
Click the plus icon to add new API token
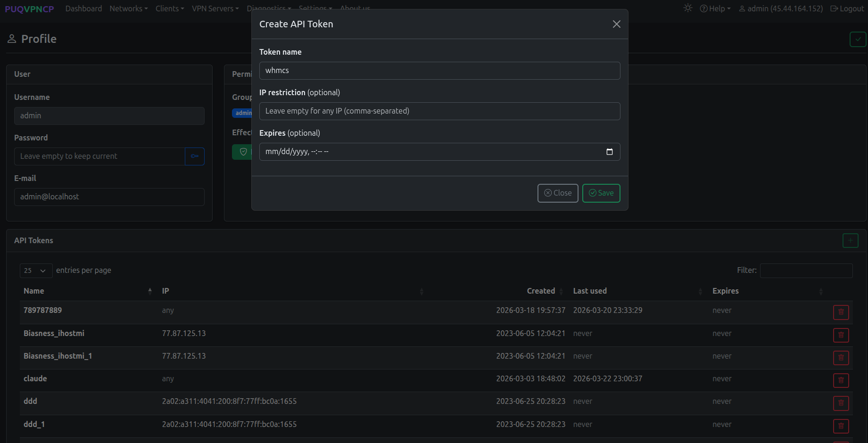pos(851,240)
